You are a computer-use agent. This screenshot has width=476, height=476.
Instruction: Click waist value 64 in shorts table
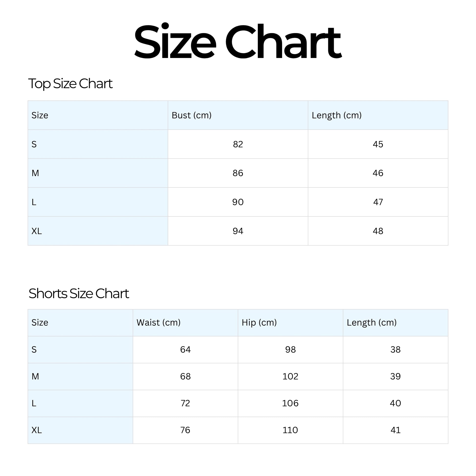(x=185, y=350)
